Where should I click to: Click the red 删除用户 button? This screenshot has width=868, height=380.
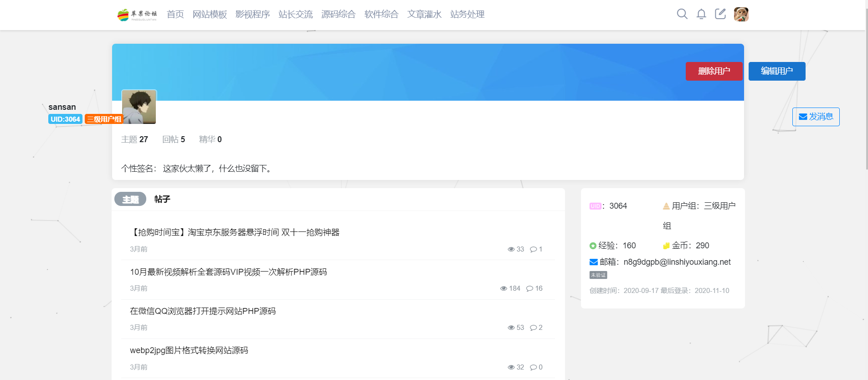pyautogui.click(x=714, y=71)
